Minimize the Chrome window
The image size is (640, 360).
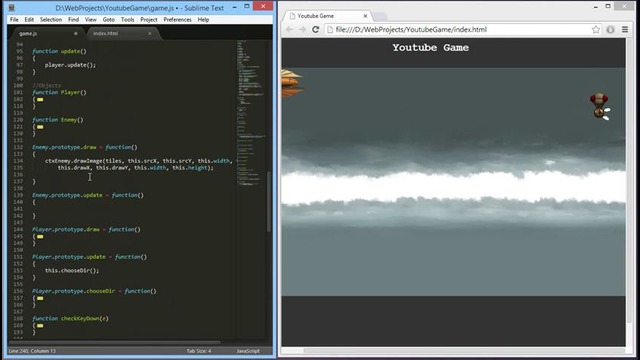click(596, 7)
